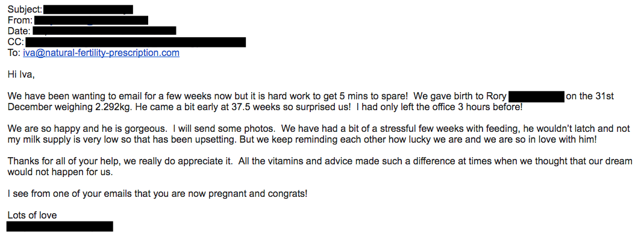This screenshot has height=239, width=644.
Task: Click the Subject: header label
Action: (x=25, y=10)
